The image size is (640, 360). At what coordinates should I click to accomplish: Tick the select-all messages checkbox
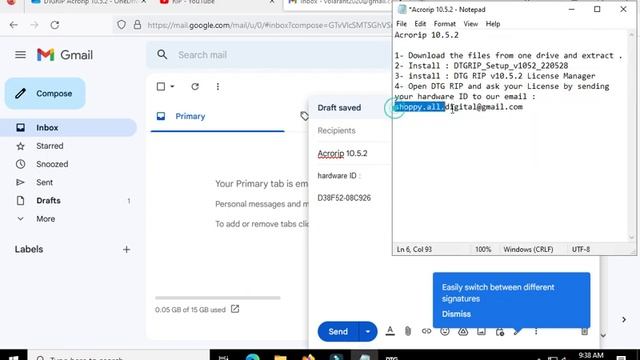[x=161, y=87]
